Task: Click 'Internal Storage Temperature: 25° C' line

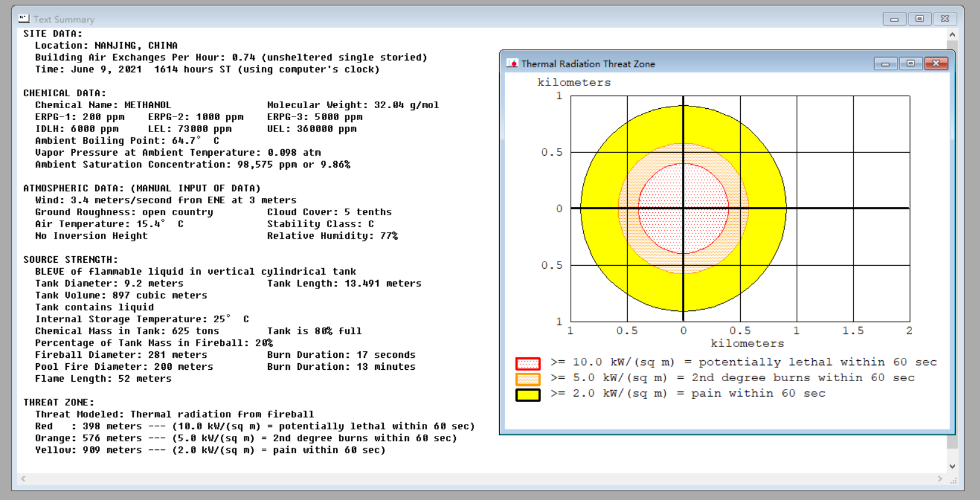Action: click(142, 319)
